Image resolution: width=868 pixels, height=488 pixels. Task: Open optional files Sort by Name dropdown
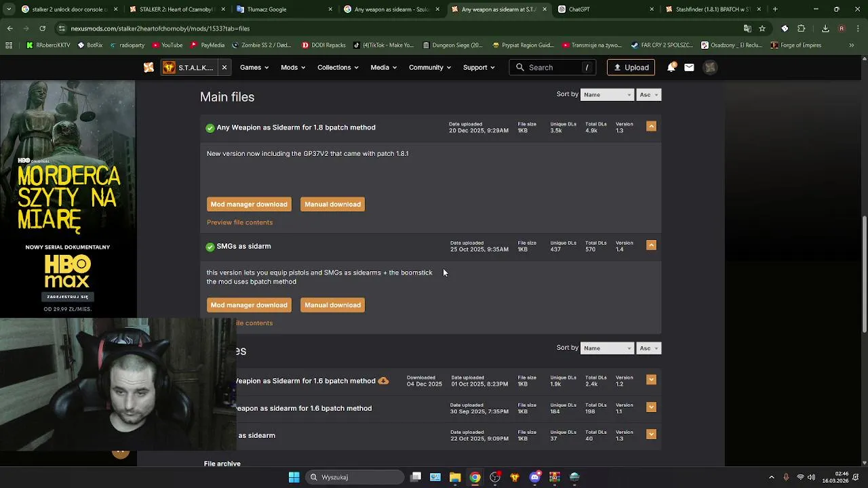(607, 348)
